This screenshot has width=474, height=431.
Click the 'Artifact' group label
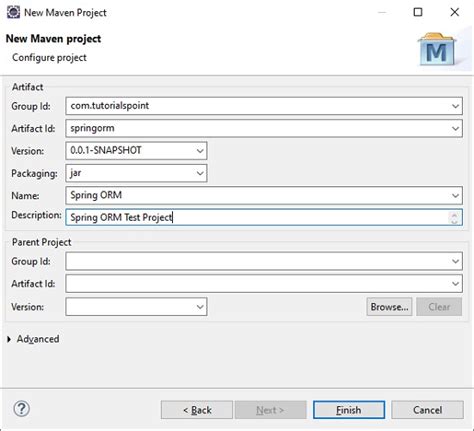28,87
